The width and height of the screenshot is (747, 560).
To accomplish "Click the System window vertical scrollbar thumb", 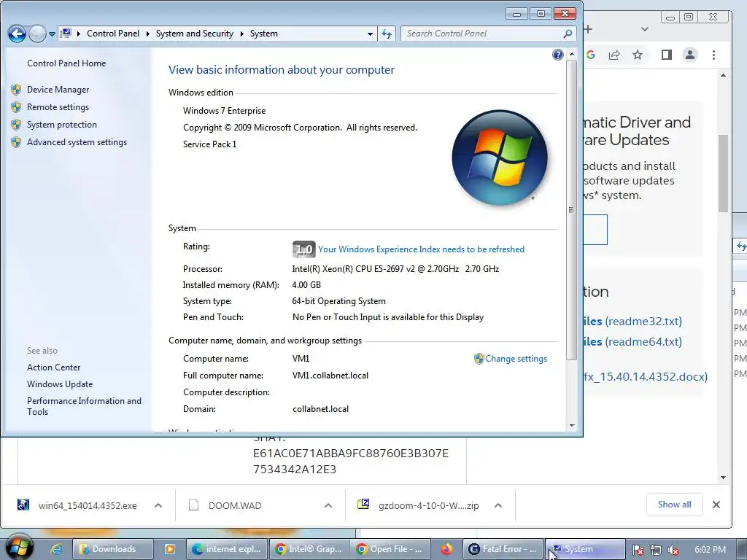I will (571, 209).
